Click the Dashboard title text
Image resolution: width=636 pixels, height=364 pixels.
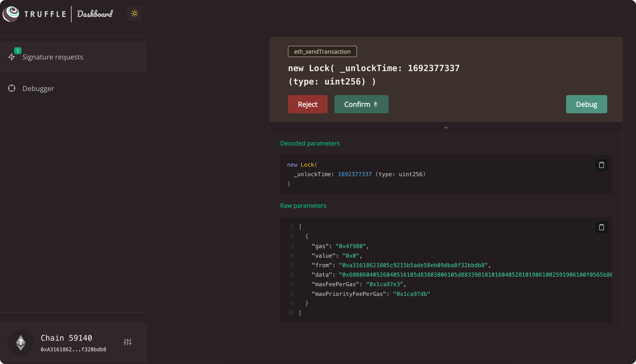click(95, 14)
